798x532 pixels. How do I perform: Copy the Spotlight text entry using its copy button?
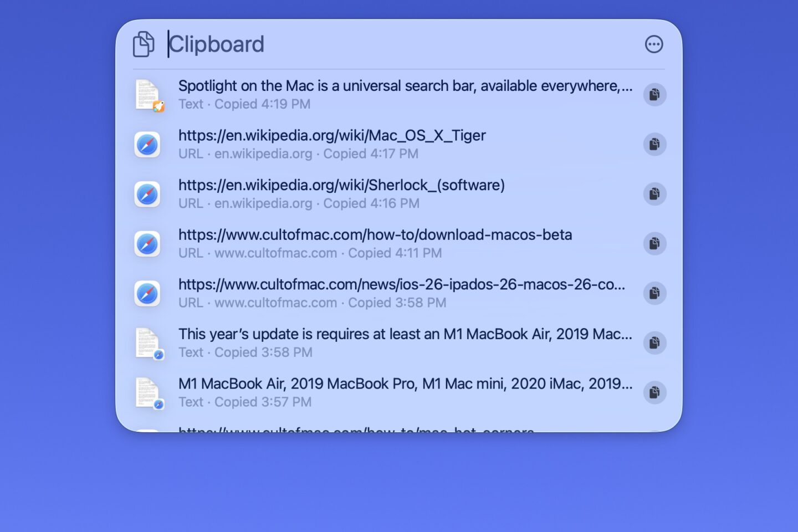tap(654, 95)
